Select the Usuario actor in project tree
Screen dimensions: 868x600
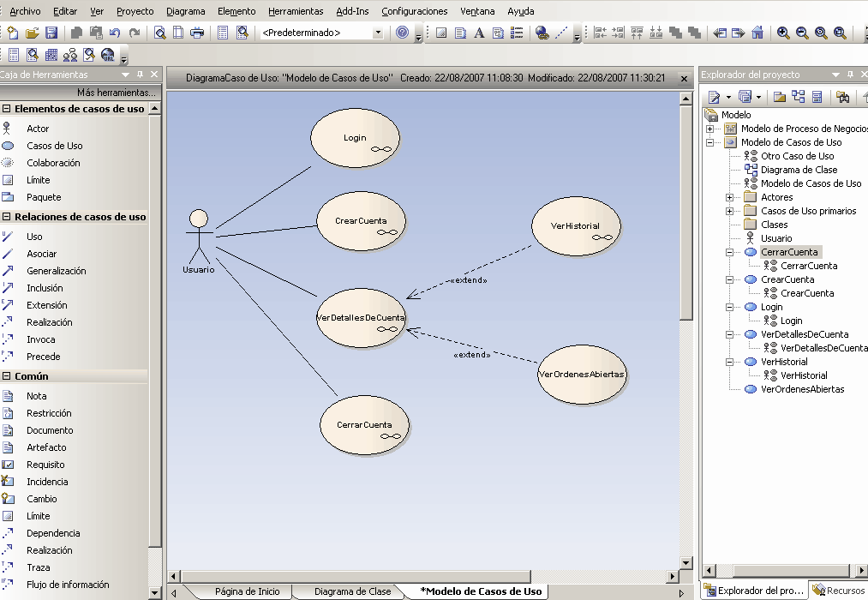tap(776, 238)
